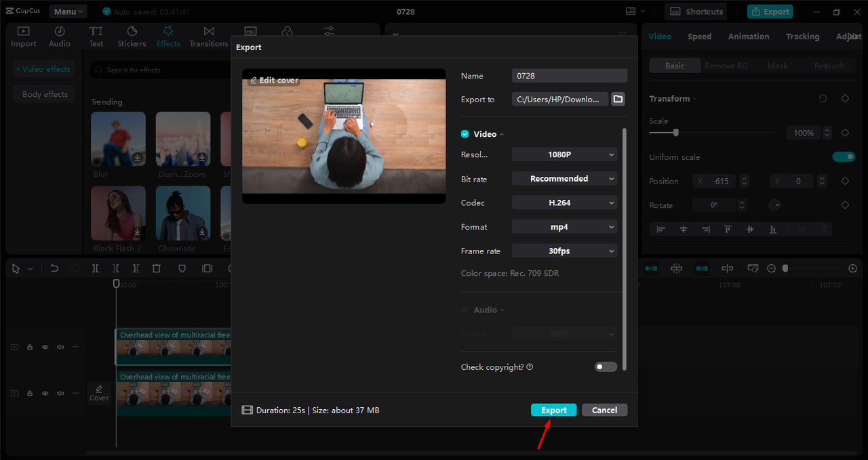Click the zoom in magnifier on timeline

pos(852,269)
